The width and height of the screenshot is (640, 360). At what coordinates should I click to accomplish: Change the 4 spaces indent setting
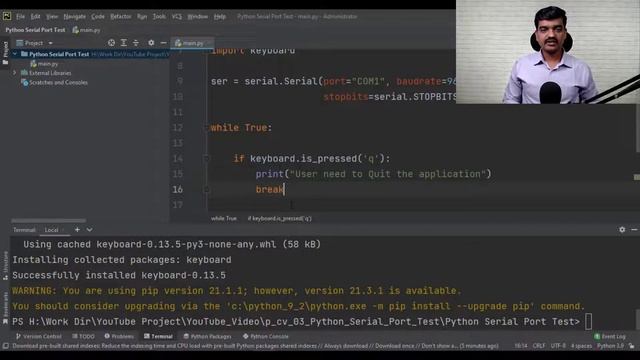[x=581, y=346]
